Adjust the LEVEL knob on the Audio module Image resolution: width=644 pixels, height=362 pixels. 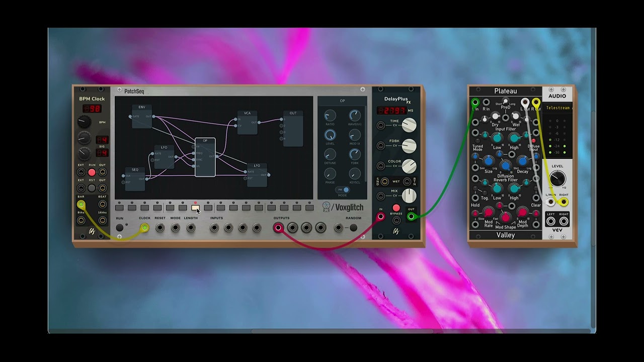pyautogui.click(x=557, y=178)
